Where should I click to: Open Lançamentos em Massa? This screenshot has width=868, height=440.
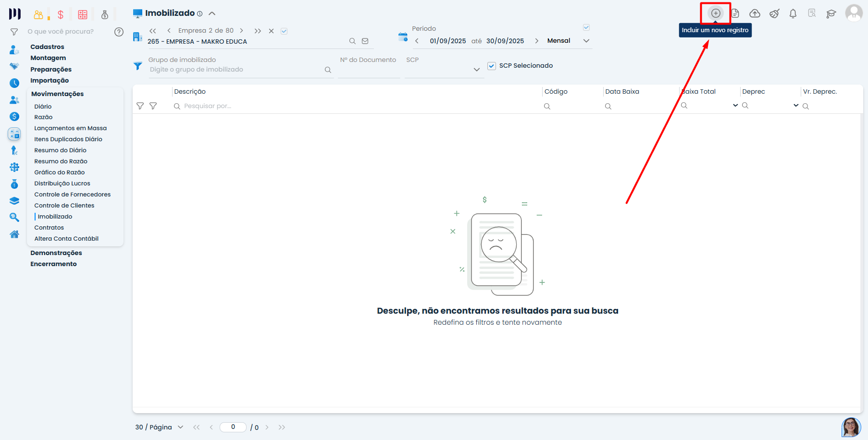[71, 128]
